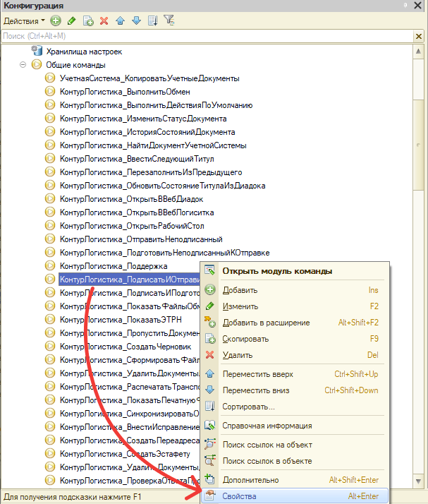This screenshot has width=428, height=504.
Task: Choose Удалить in context menu
Action: [x=295, y=355]
